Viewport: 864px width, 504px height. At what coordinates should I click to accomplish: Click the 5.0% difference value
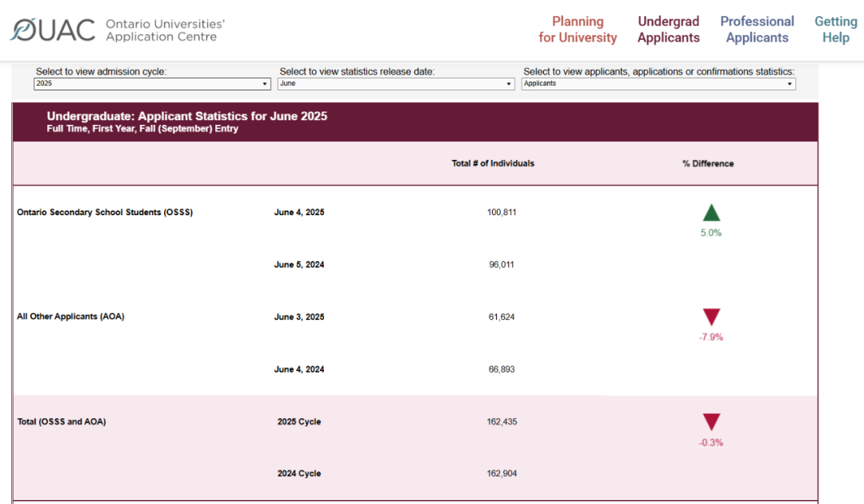[x=711, y=233]
